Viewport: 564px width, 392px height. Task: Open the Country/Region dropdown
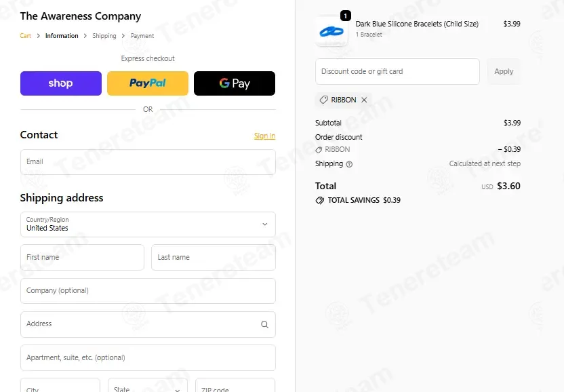[x=148, y=224]
